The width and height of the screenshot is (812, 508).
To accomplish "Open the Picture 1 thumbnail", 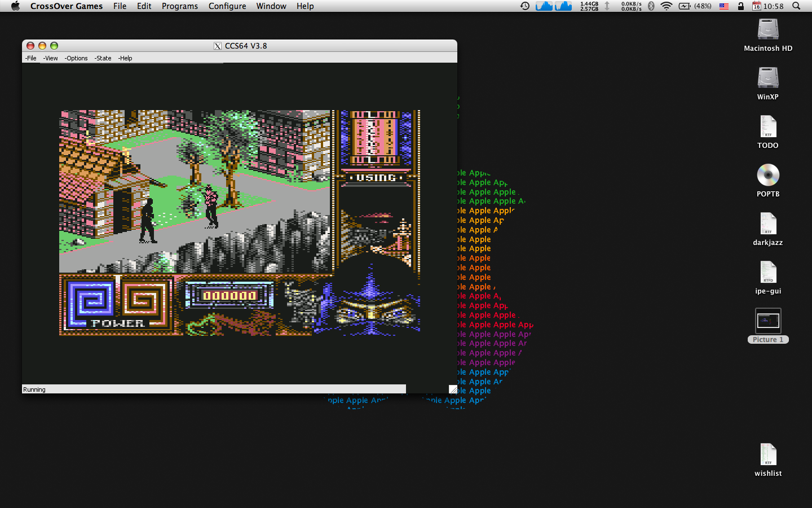I will click(x=767, y=320).
